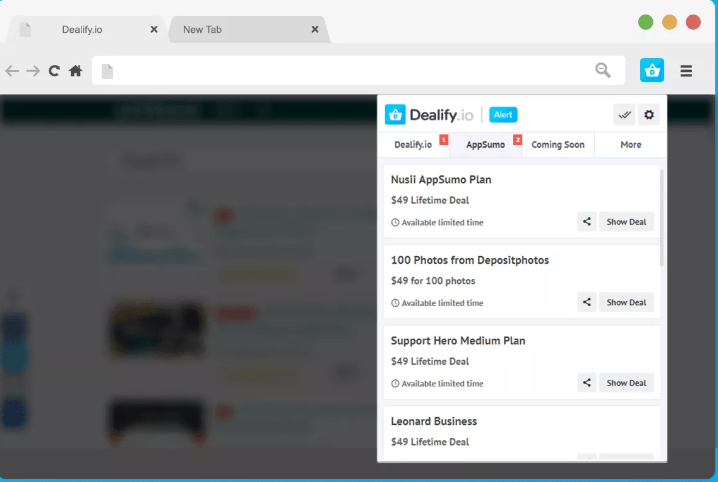Select the AppSumo tab
The height and width of the screenshot is (482, 718).
(485, 145)
